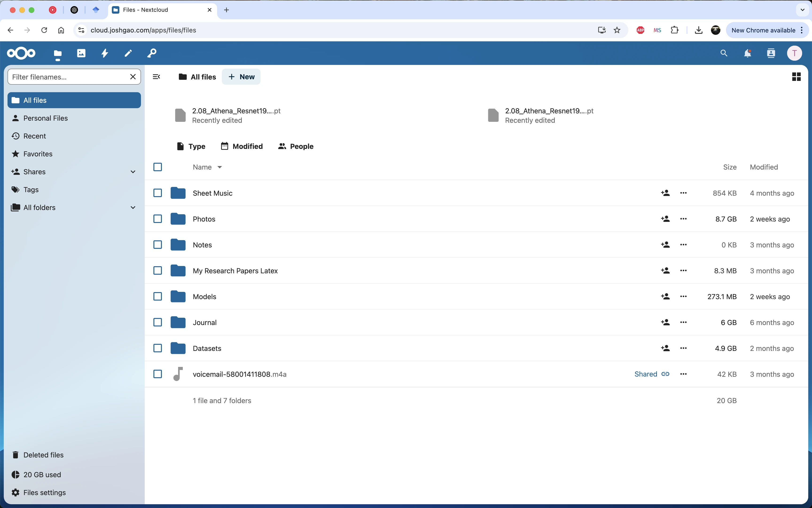Open the notifications bell icon

coord(748,53)
